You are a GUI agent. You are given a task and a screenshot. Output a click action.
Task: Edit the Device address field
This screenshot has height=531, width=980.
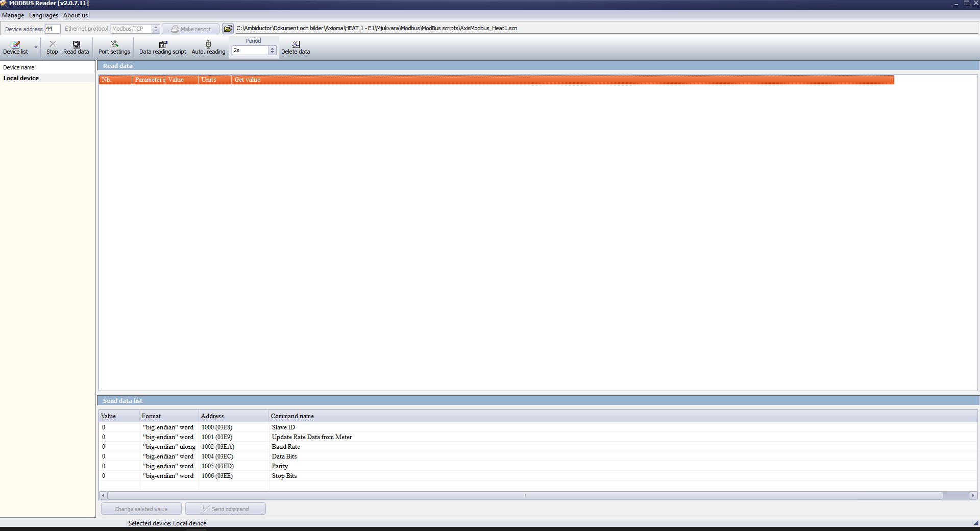(x=52, y=29)
